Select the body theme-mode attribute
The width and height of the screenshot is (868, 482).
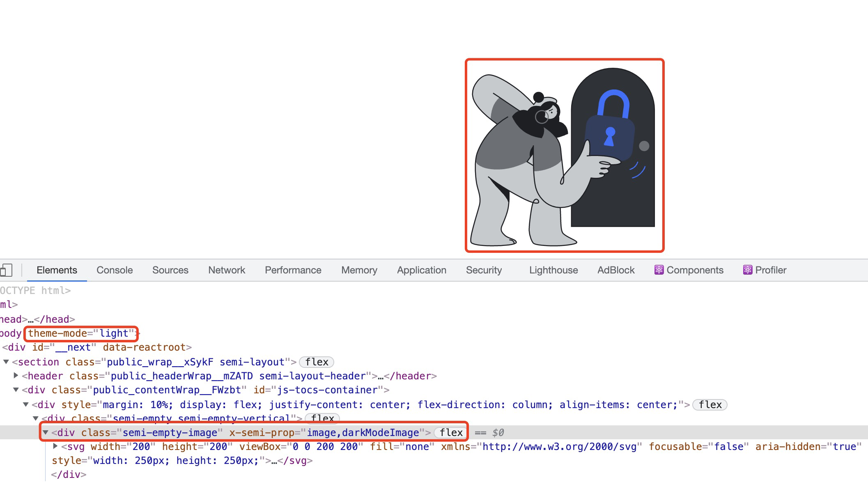point(81,333)
